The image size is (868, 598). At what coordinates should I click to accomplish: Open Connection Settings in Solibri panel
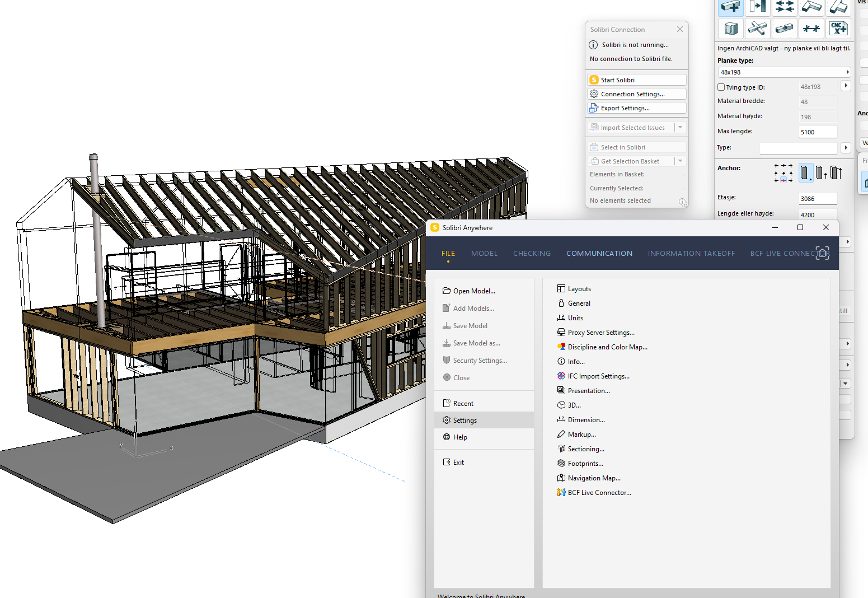click(636, 94)
